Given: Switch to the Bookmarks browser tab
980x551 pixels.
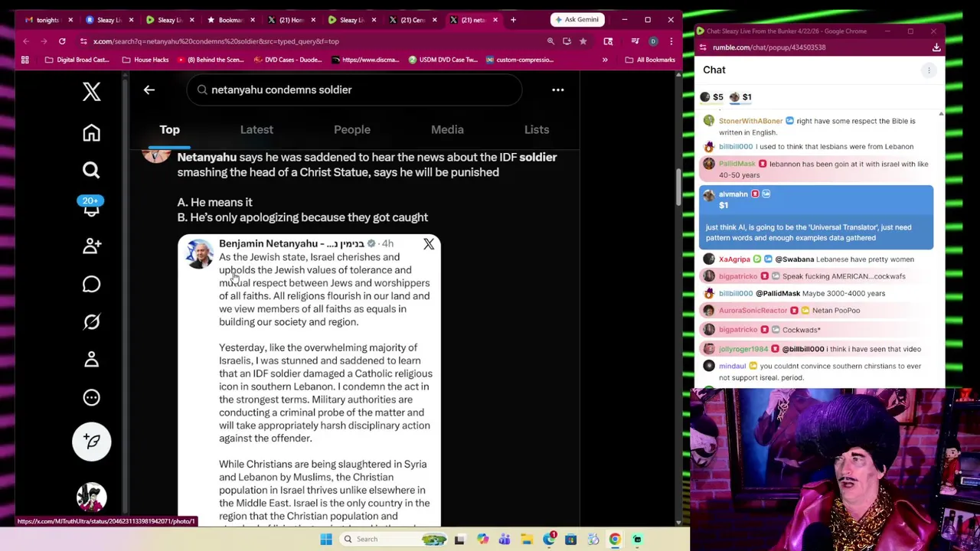Looking at the screenshot, I should (230, 20).
